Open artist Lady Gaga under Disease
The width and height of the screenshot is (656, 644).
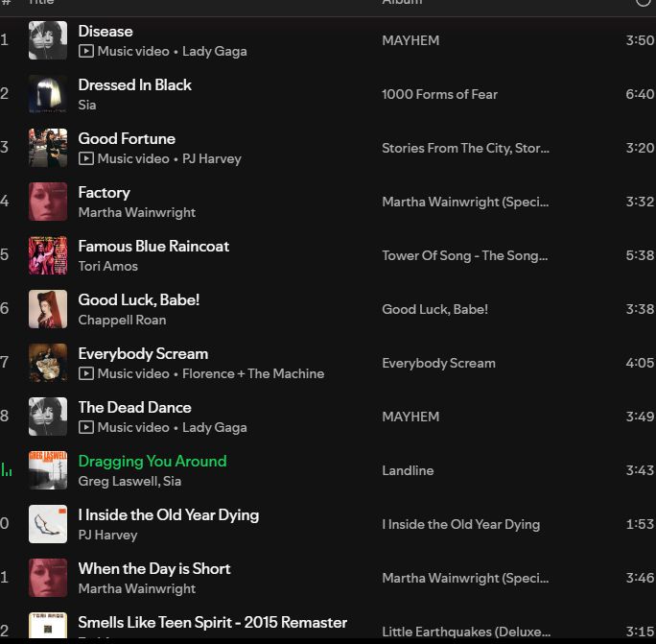coord(214,52)
